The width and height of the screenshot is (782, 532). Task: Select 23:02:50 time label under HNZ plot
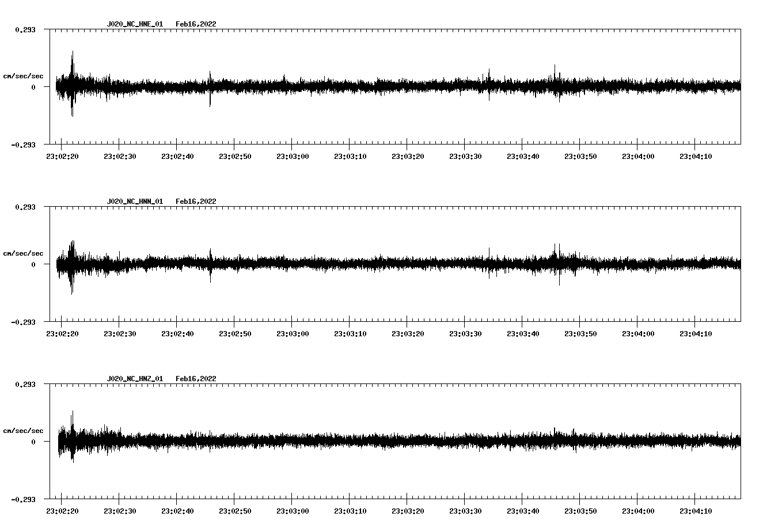pyautogui.click(x=235, y=511)
